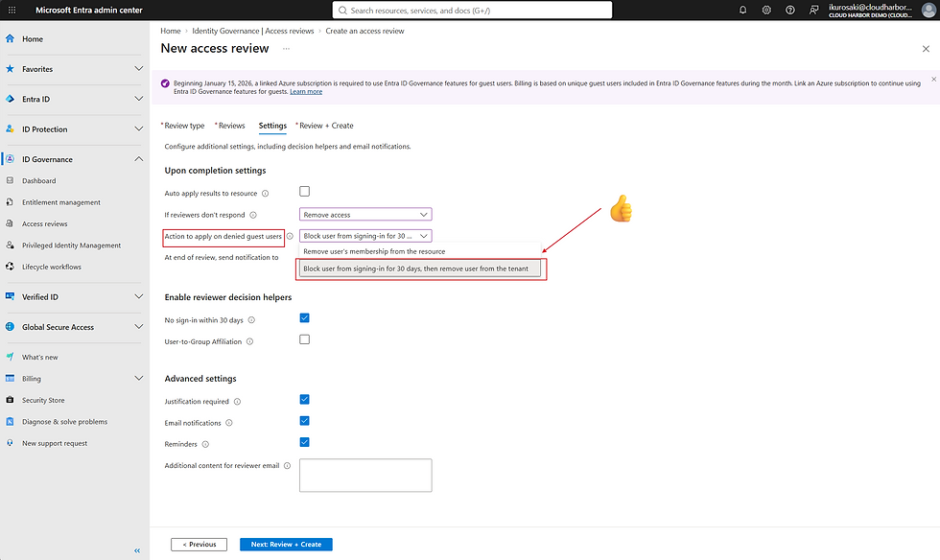The height and width of the screenshot is (560, 940).
Task: Open notifications bell icon
Action: (742, 11)
